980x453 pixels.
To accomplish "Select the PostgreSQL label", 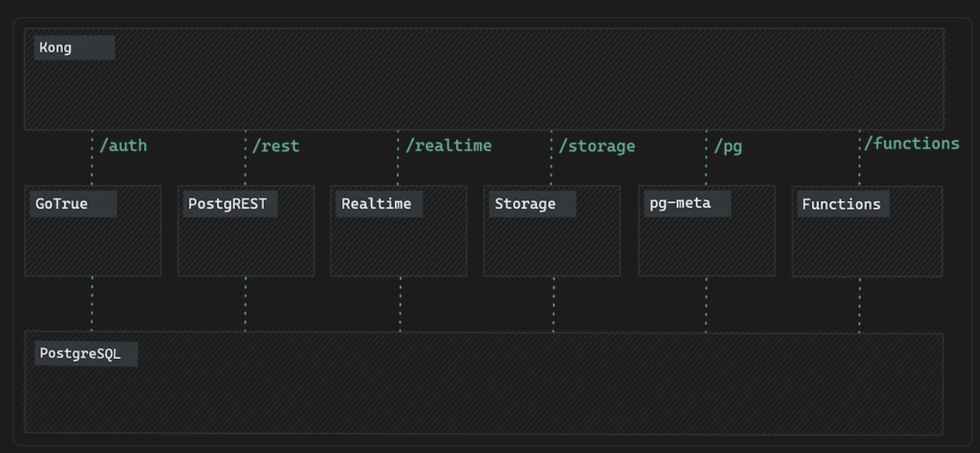I will pos(80,354).
